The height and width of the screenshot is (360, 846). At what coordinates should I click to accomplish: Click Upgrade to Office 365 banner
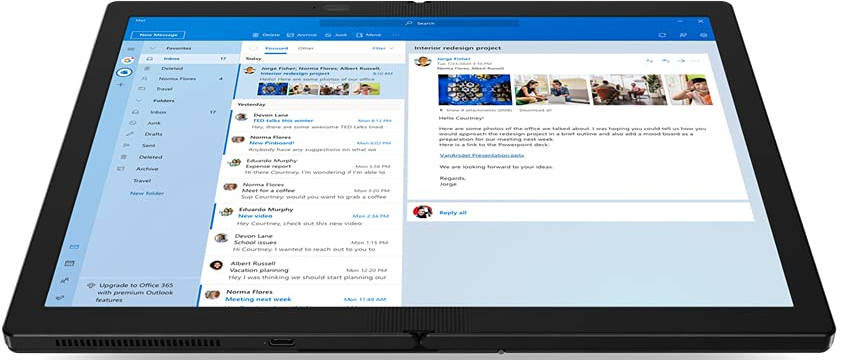coord(135,292)
